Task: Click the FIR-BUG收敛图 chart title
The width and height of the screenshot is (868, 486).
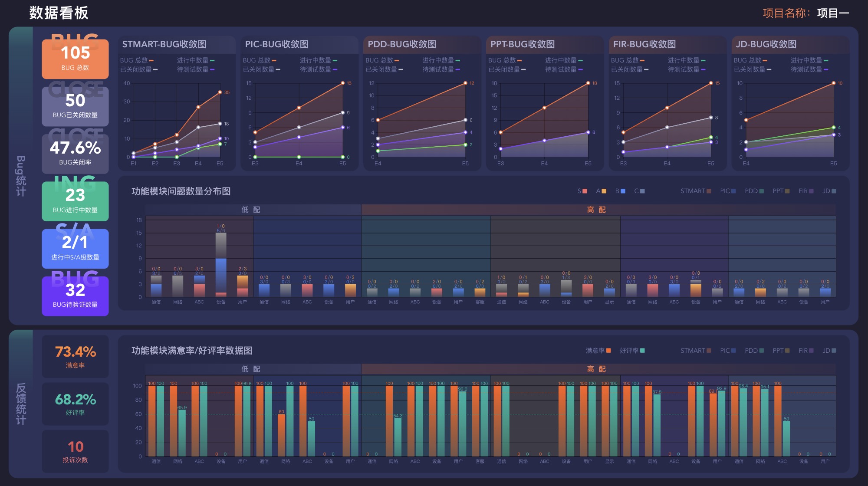Action: coord(644,44)
